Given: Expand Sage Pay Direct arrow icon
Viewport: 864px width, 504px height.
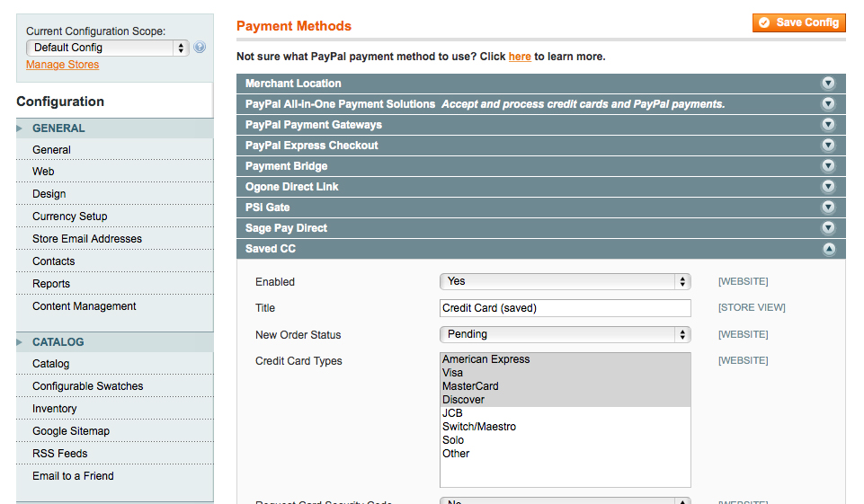Looking at the screenshot, I should click(828, 228).
